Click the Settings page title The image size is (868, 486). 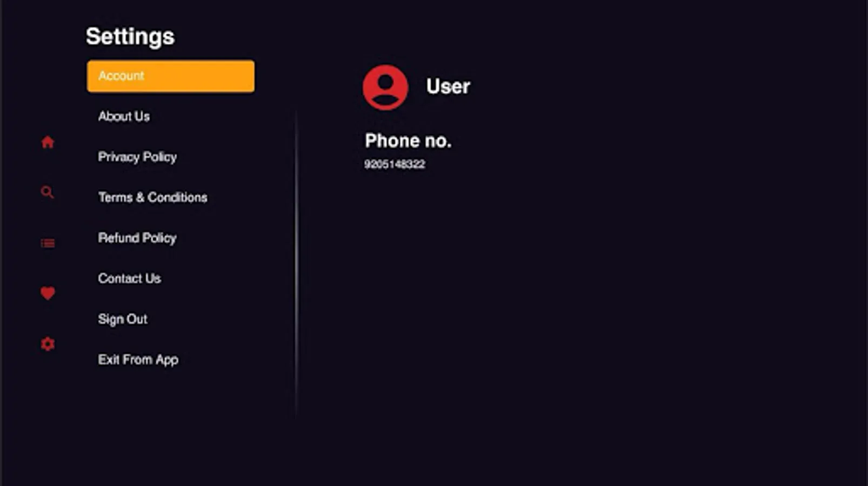pos(130,36)
